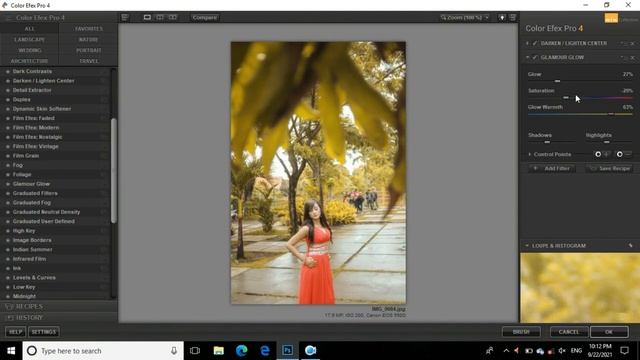Open Glamour Glow filter options menu icon
Image resolution: width=640 pixels, height=360 pixels.
tap(624, 58)
